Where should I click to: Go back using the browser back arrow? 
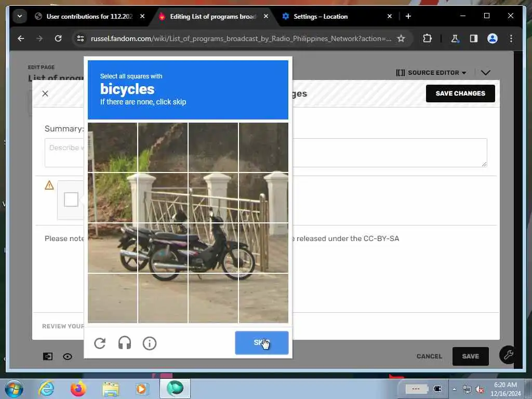[x=21, y=38]
